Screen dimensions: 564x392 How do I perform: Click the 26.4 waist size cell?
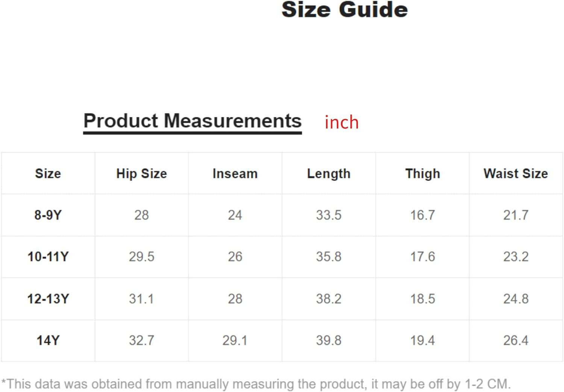pyautogui.click(x=516, y=341)
